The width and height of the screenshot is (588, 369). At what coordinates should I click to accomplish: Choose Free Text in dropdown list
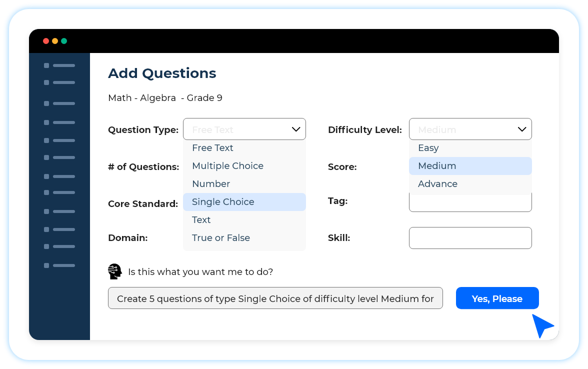213,148
